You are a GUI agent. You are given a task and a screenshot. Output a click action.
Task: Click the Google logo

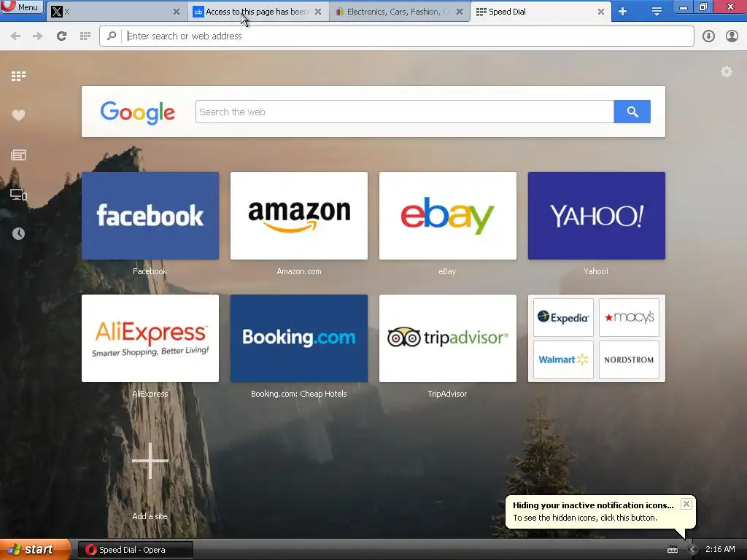point(138,112)
